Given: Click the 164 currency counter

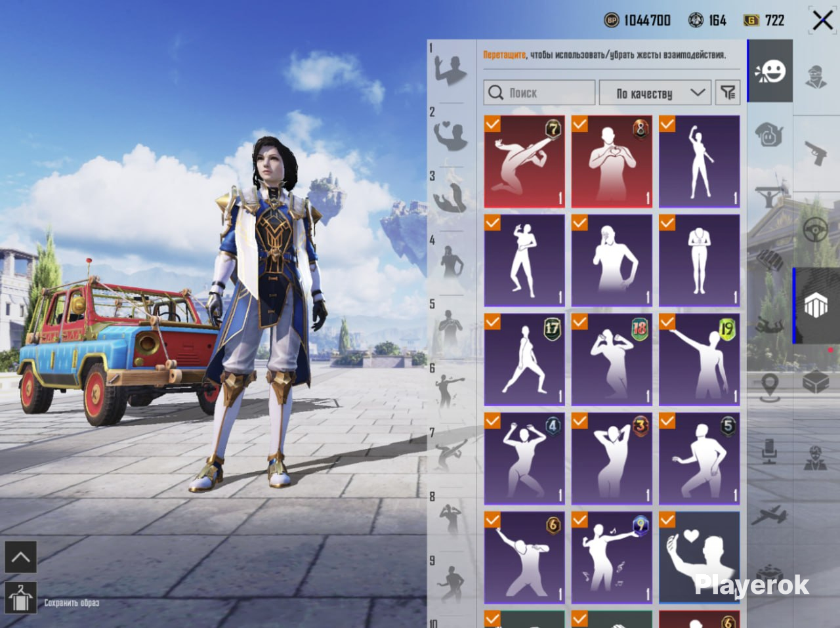Looking at the screenshot, I should pos(707,20).
